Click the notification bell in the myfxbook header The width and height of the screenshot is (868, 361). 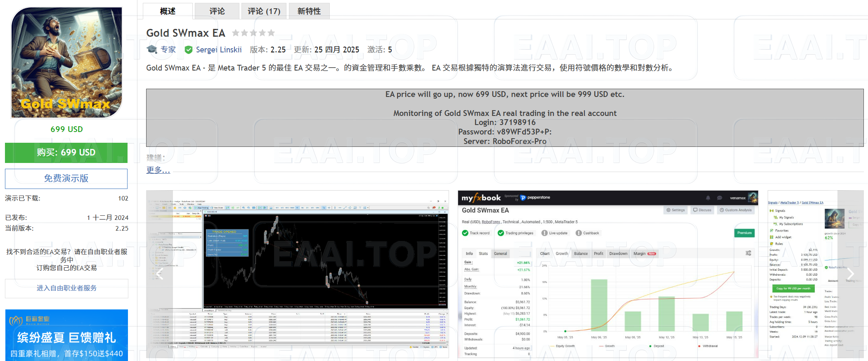pos(708,198)
